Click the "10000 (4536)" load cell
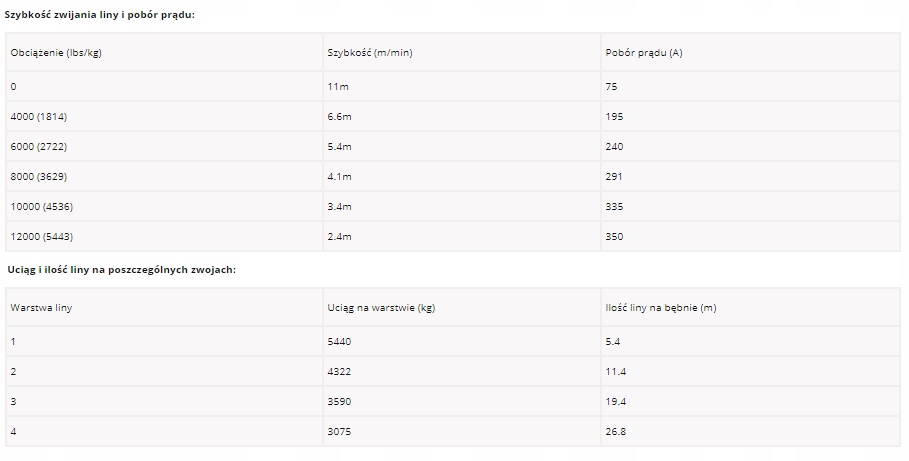The image size is (909, 461). 41,207
